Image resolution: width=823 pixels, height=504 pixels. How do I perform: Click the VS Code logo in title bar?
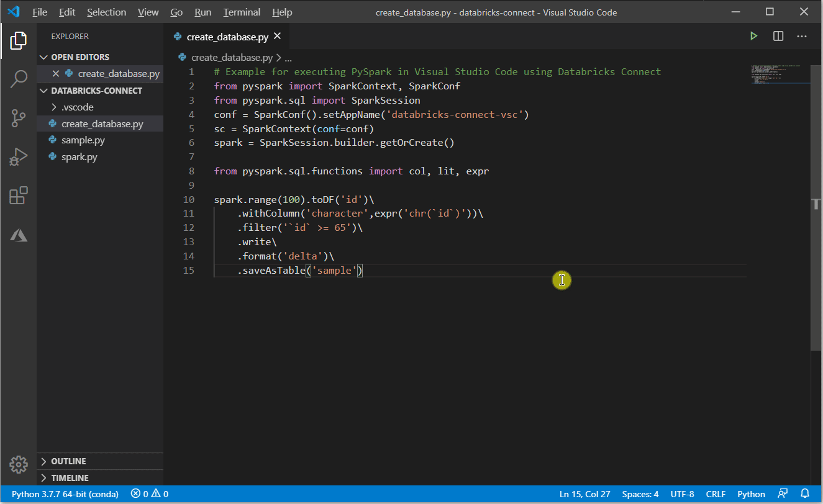[x=14, y=12]
